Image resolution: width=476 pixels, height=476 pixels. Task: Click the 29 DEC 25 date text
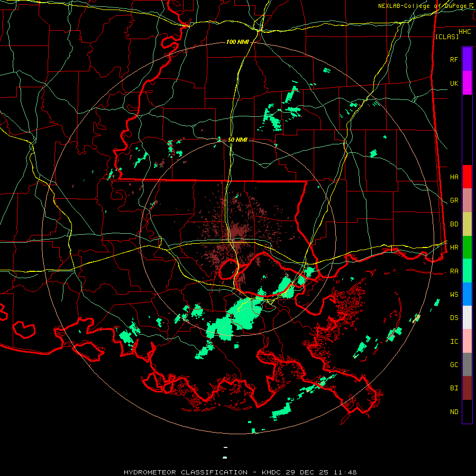point(307,472)
